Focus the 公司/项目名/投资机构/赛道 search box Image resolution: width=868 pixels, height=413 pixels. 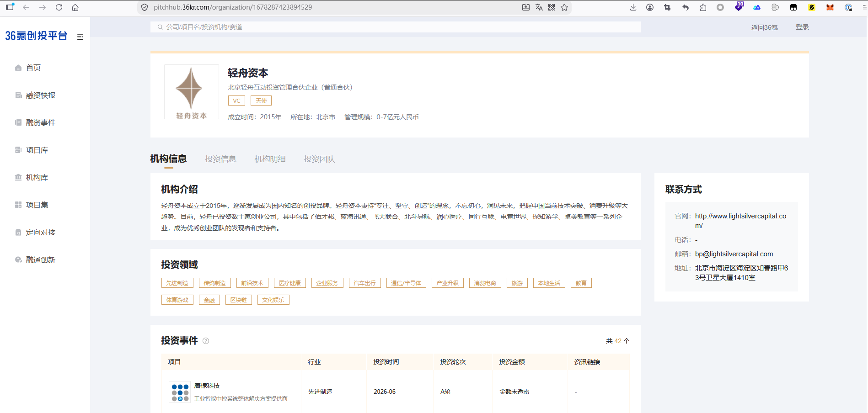point(395,27)
